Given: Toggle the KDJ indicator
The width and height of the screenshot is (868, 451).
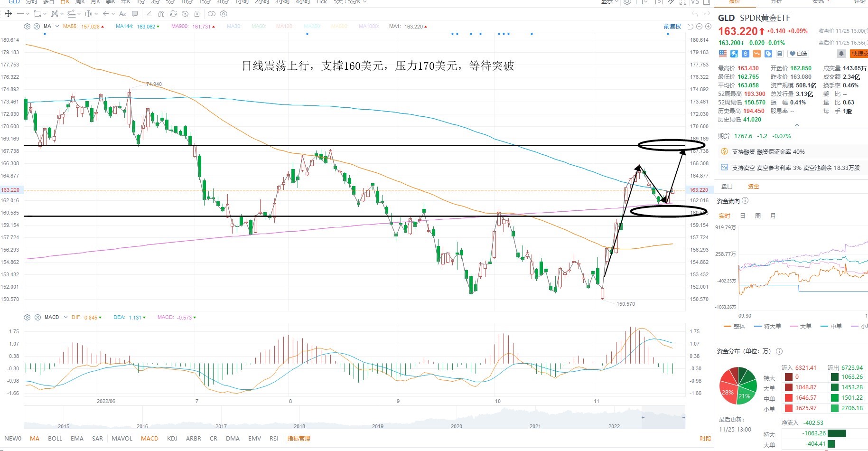Looking at the screenshot, I should coord(172,438).
